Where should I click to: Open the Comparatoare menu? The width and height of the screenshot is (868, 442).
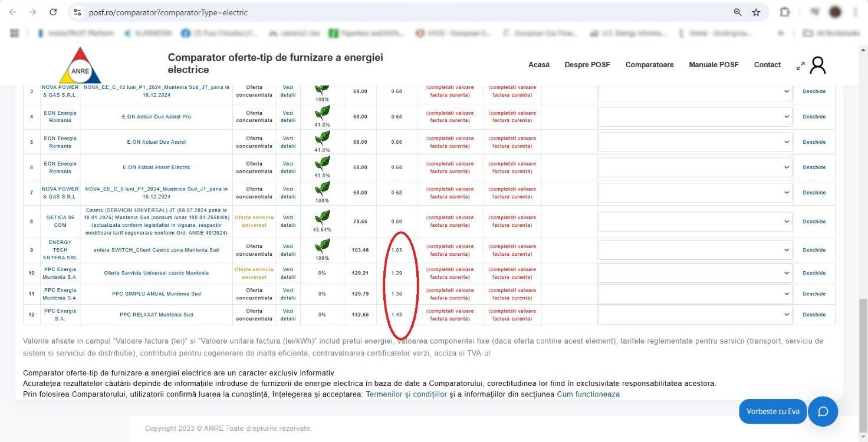point(649,65)
